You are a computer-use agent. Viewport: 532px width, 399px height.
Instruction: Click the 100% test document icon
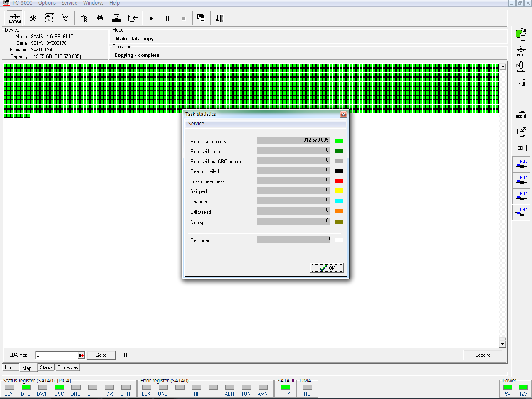tap(65, 18)
